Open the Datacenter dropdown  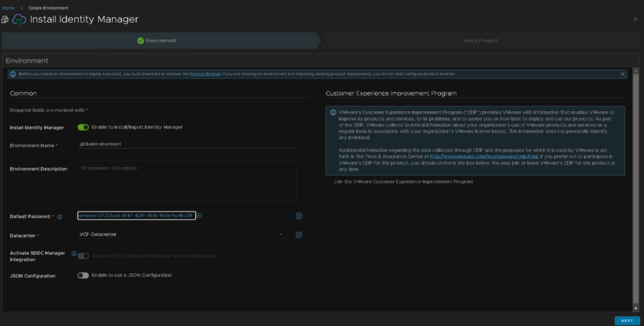[181, 234]
